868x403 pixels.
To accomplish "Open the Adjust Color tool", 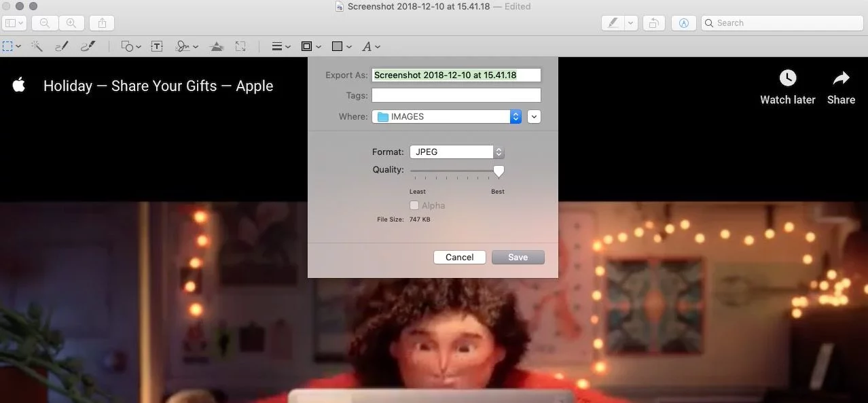I will [x=217, y=46].
